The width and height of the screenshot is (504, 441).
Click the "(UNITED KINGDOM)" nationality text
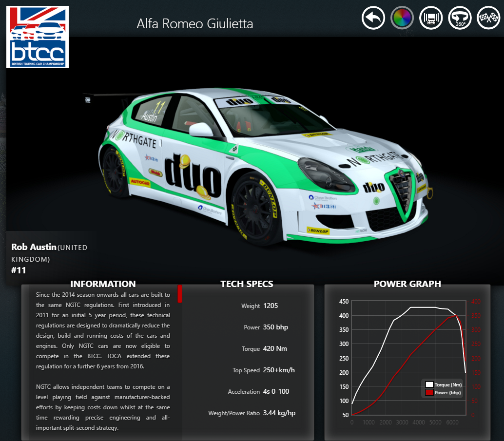click(49, 253)
